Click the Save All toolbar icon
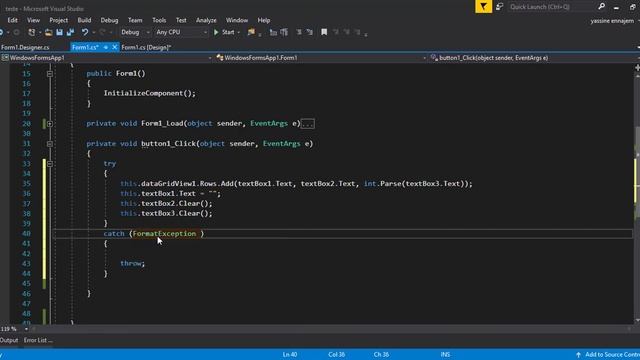Image resolution: width=640 pixels, height=360 pixels. pos(70,32)
